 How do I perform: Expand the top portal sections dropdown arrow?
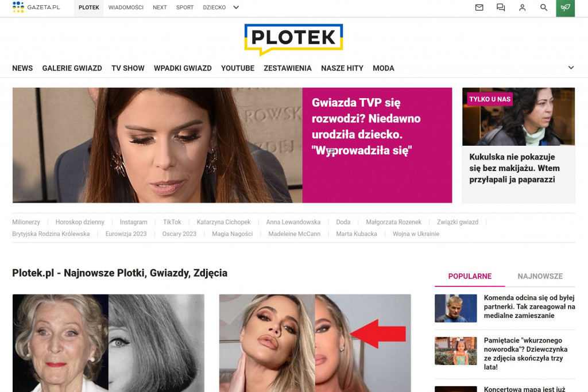coord(236,7)
